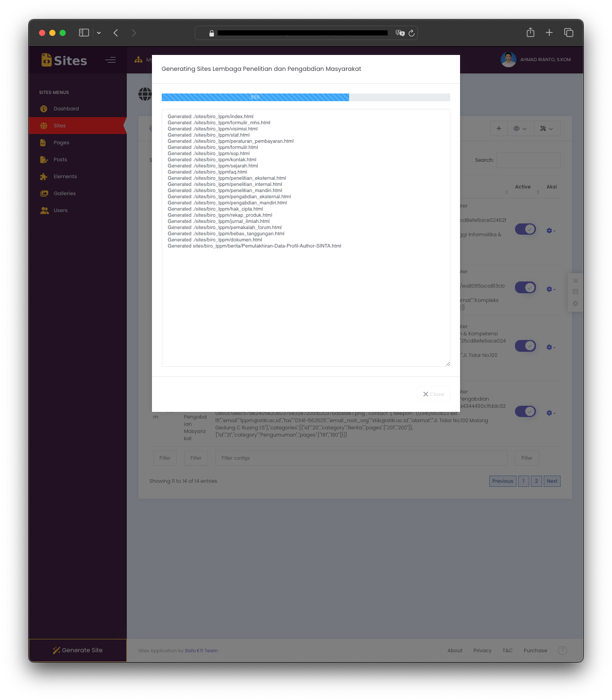The image size is (612, 700).
Task: Open the Dashboard sidebar menu
Action: (66, 109)
